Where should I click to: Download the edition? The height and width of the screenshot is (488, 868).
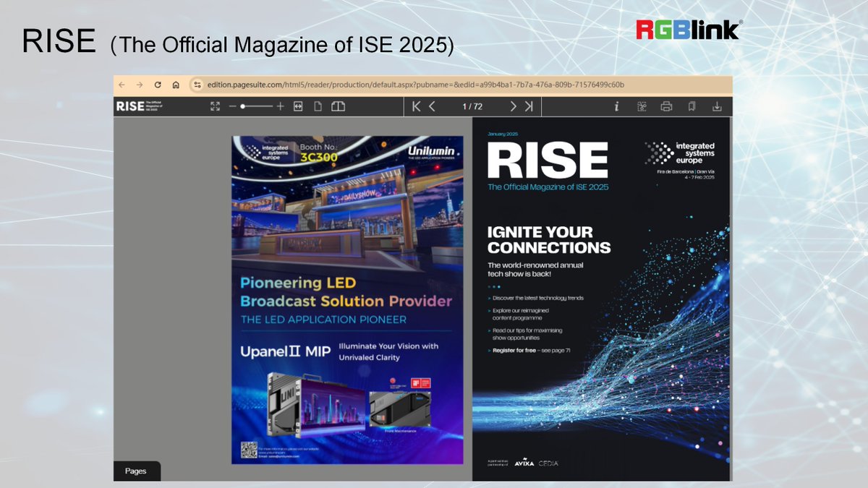tap(717, 106)
